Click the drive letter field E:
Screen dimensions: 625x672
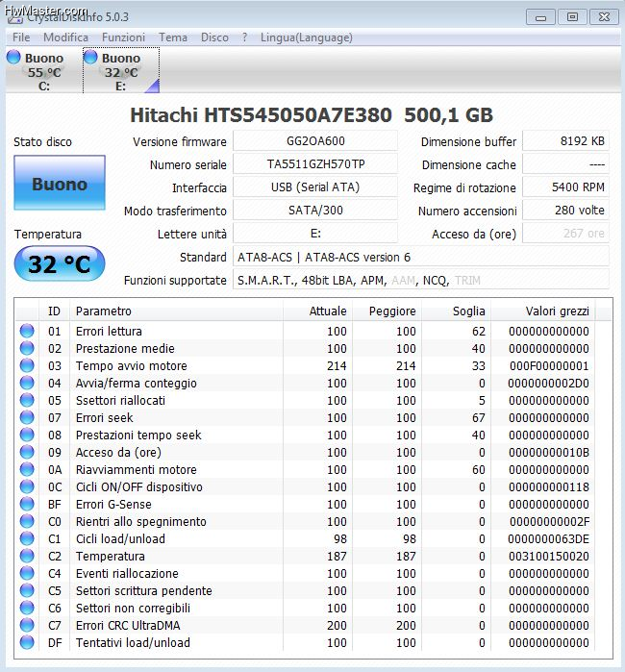pos(315,234)
